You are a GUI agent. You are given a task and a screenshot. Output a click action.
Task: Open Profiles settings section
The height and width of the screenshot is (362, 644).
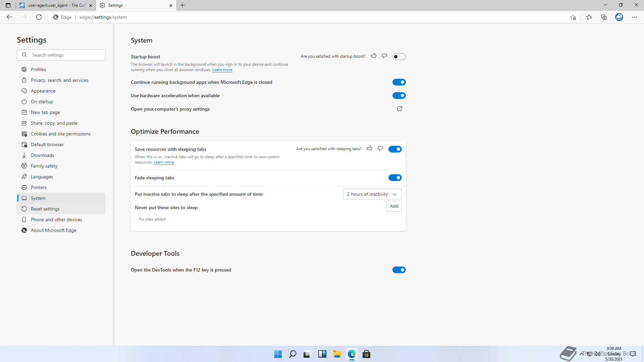(x=61, y=69)
